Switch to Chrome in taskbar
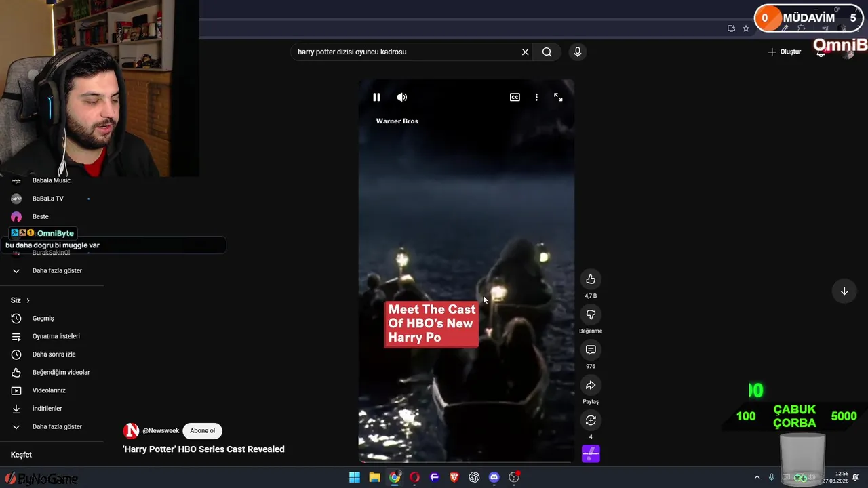Image resolution: width=868 pixels, height=488 pixels. [395, 477]
